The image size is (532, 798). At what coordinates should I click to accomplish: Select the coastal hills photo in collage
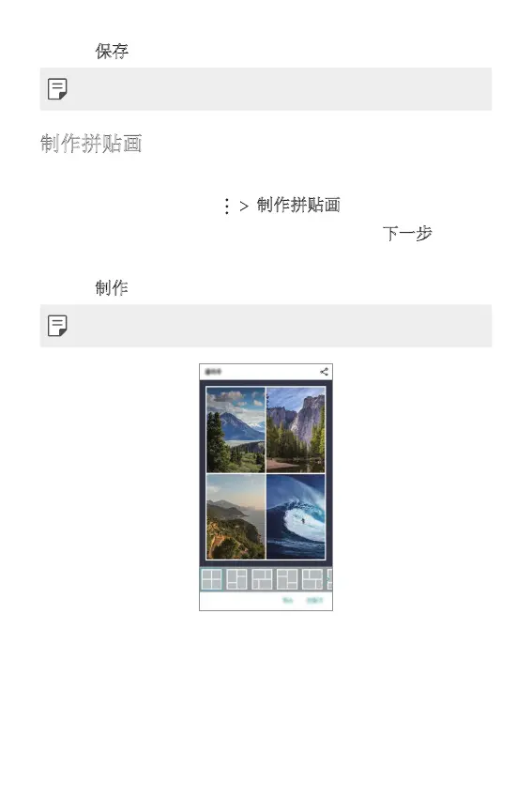pos(236,517)
